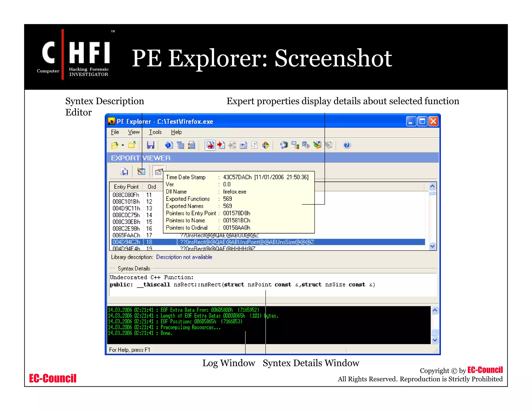This screenshot has height=411, width=532.
Task: Click the Disassembler chip icon
Action: pyautogui.click(x=284, y=145)
